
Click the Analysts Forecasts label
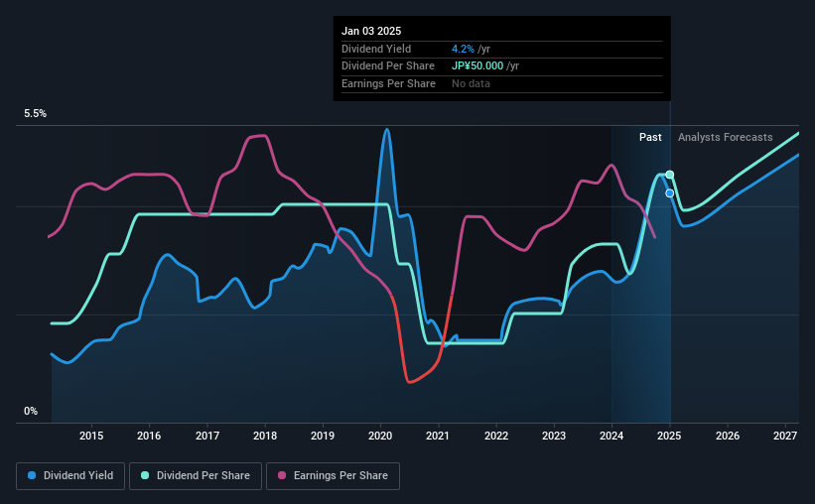coord(725,137)
